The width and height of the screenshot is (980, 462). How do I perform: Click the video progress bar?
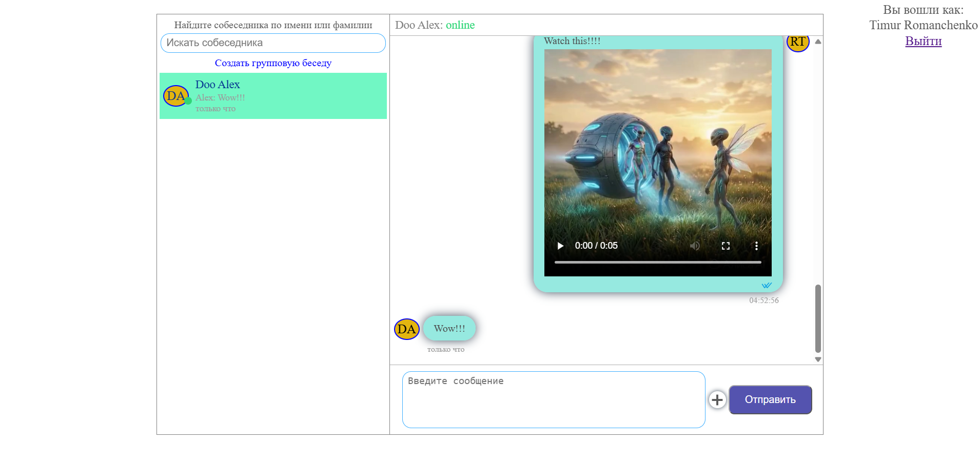pos(658,262)
